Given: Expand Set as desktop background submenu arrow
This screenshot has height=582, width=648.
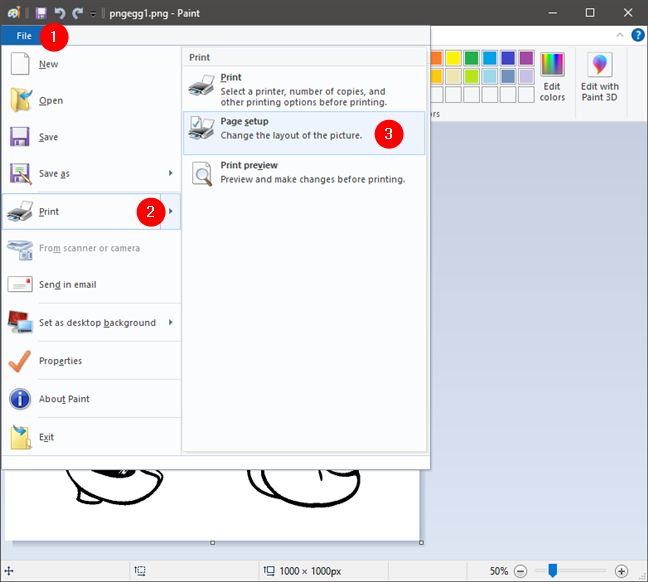Looking at the screenshot, I should point(171,322).
